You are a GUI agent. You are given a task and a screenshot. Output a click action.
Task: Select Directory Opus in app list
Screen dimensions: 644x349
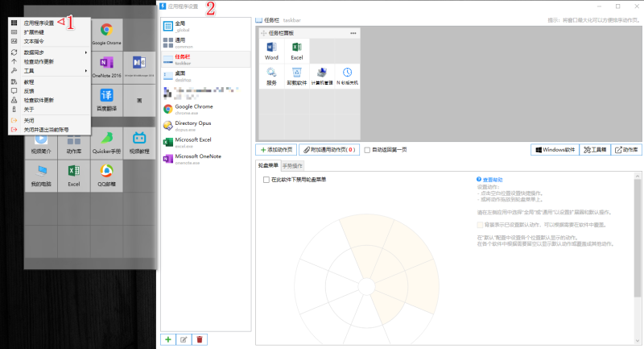tap(206, 126)
